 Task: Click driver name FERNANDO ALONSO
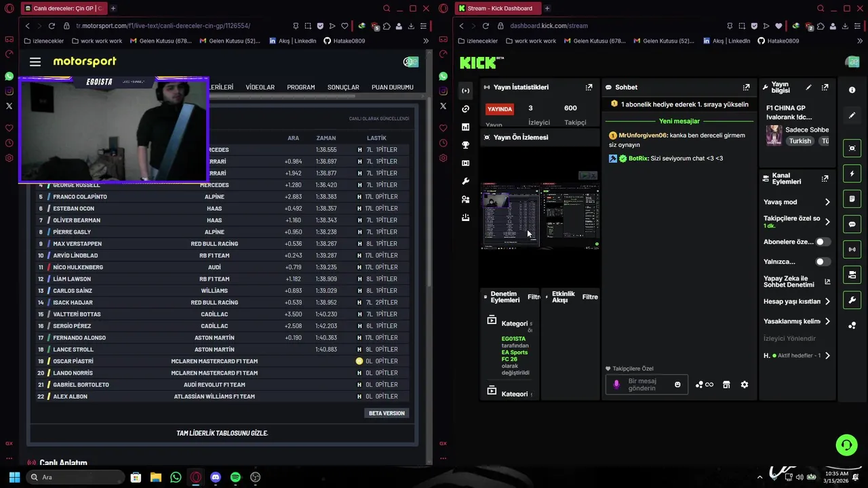pyautogui.click(x=79, y=338)
